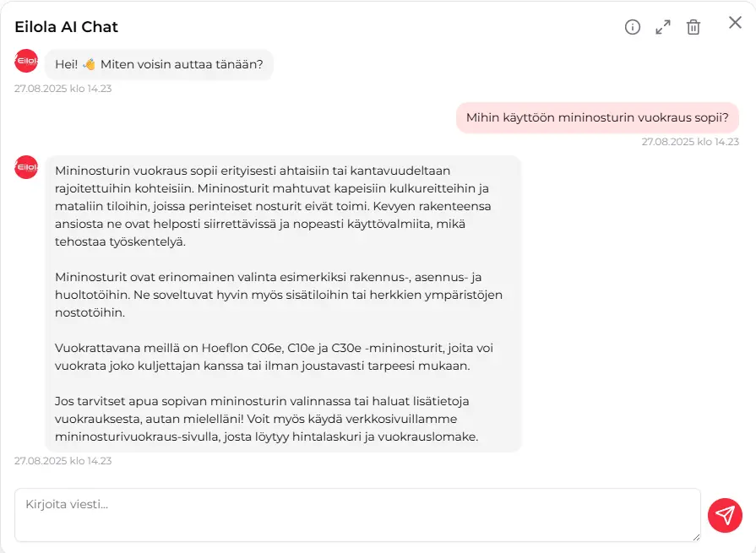The image size is (756, 553).
Task: Click the timestamp under the user's question
Action: tap(690, 142)
